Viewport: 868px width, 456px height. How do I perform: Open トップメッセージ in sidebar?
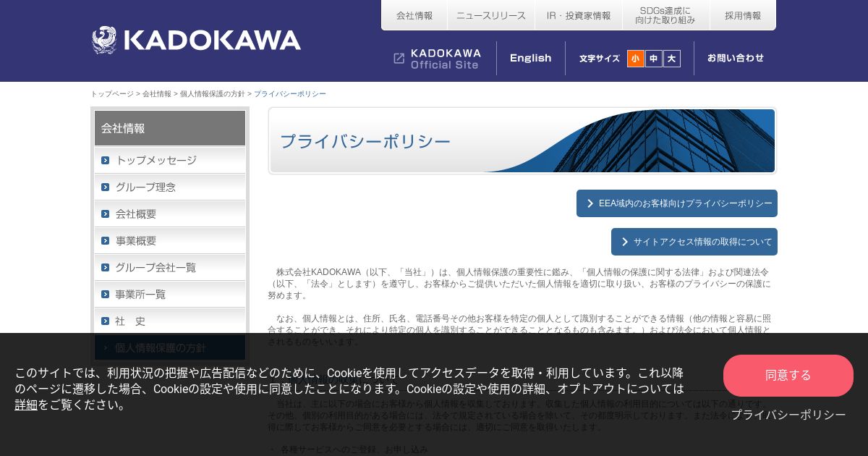[x=170, y=160]
